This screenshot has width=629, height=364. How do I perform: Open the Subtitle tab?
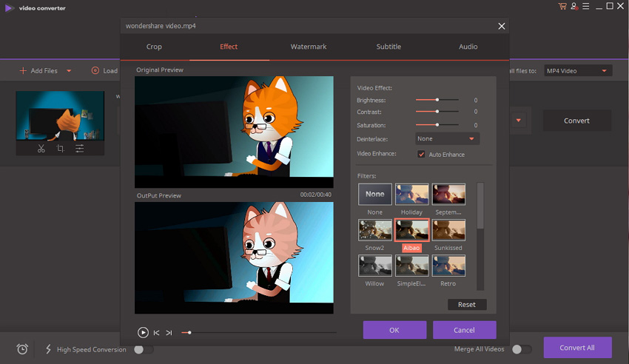(x=388, y=47)
